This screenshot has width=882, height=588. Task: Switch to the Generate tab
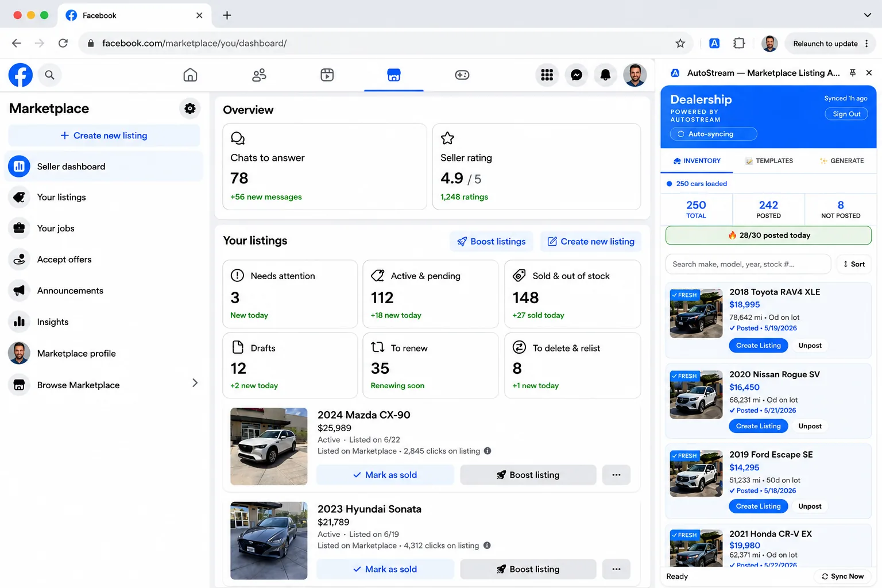(x=841, y=161)
